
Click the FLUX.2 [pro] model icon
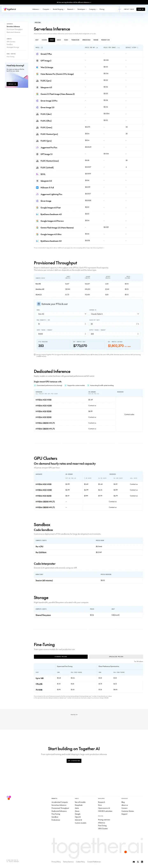point(37,81)
